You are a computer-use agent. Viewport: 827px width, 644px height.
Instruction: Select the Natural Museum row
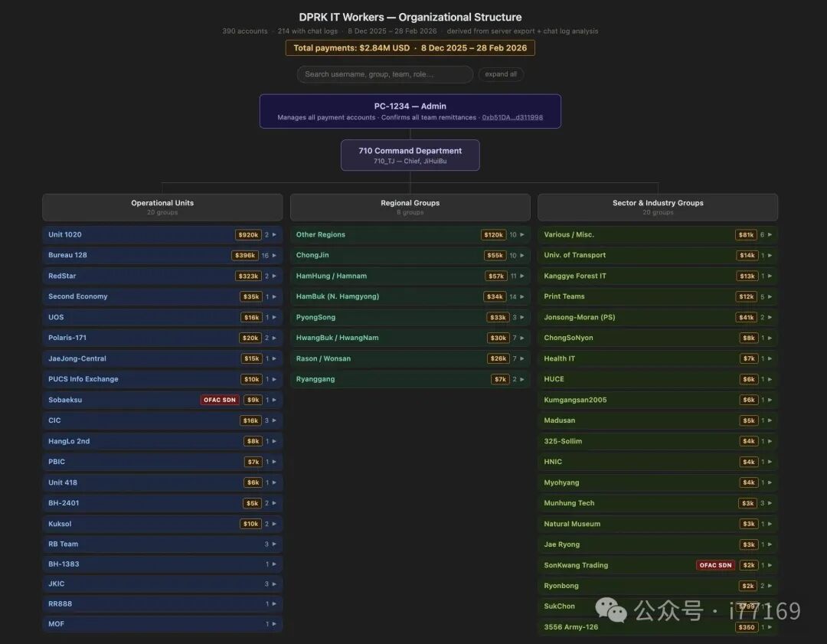pos(658,524)
